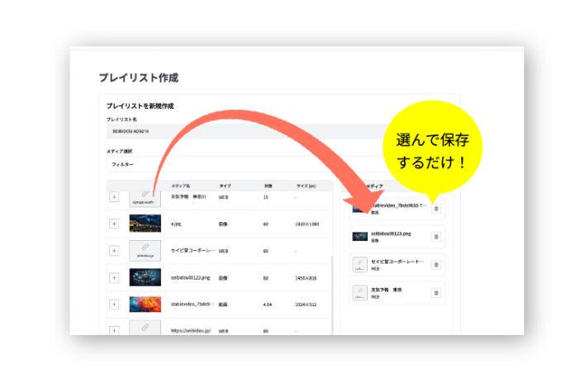Click the プレイリストを新規作成 section title

[140, 106]
